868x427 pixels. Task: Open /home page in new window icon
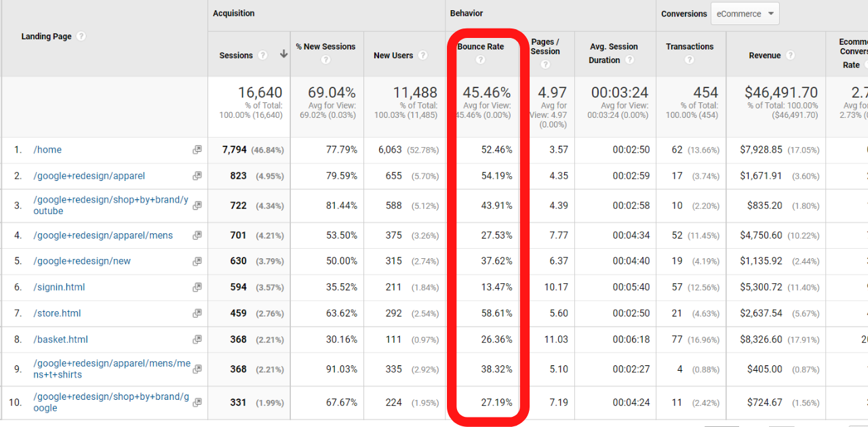coord(197,150)
